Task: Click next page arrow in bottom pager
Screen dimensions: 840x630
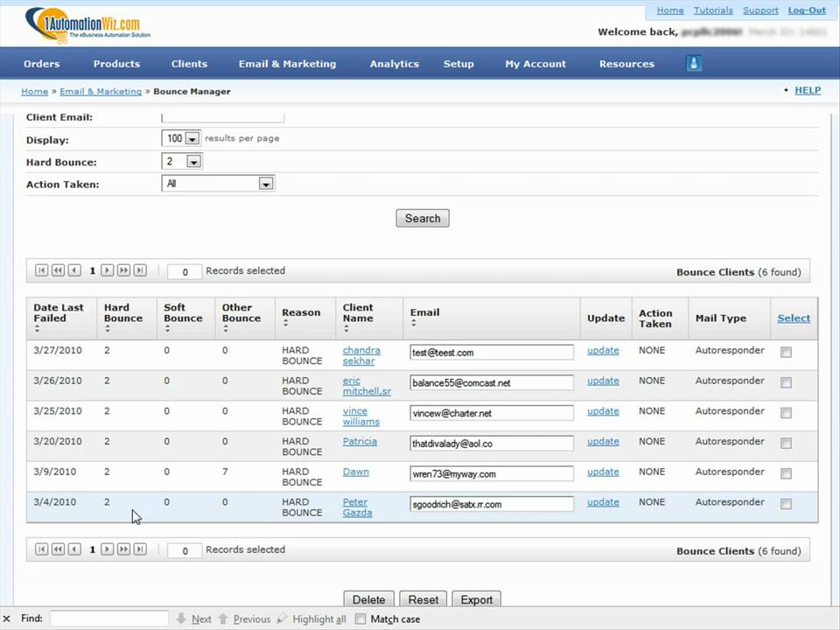Action: (107, 549)
